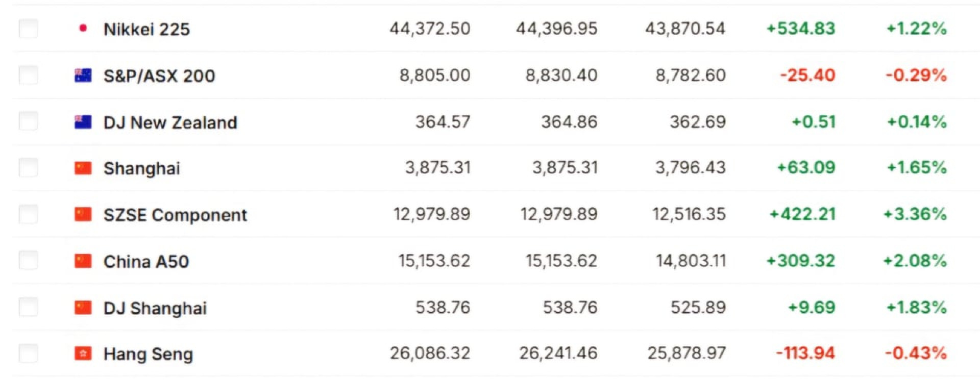Image resolution: width=980 pixels, height=381 pixels.
Task: Click the flag icon beside China A50
Action: [x=83, y=261]
